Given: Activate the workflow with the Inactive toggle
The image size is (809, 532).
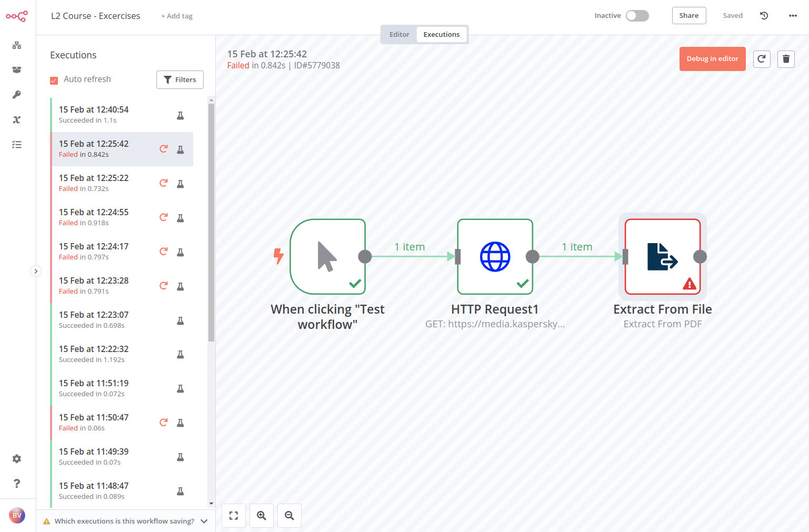Looking at the screenshot, I should pos(637,15).
